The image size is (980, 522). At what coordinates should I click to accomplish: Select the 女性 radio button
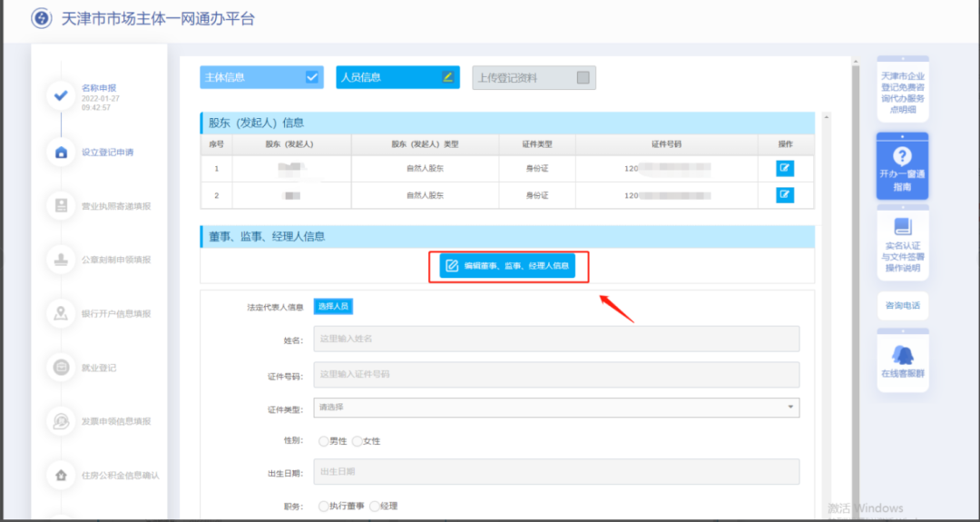357,441
